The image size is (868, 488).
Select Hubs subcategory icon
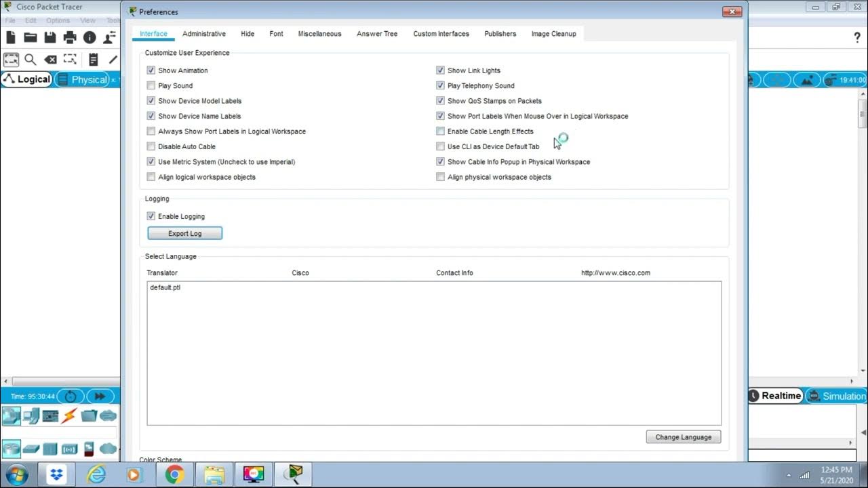click(50, 449)
